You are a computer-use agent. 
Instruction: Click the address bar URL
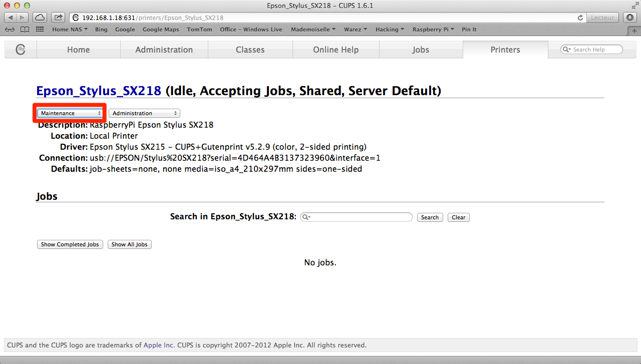(x=153, y=18)
